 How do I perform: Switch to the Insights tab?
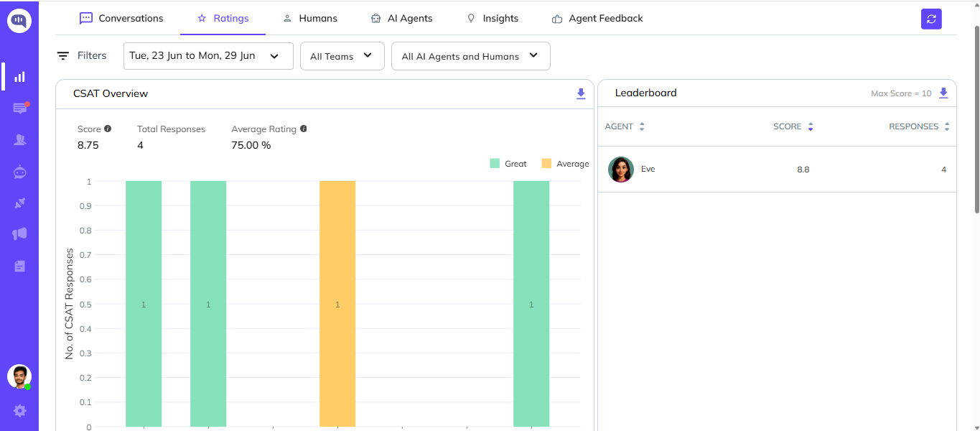[x=493, y=18]
